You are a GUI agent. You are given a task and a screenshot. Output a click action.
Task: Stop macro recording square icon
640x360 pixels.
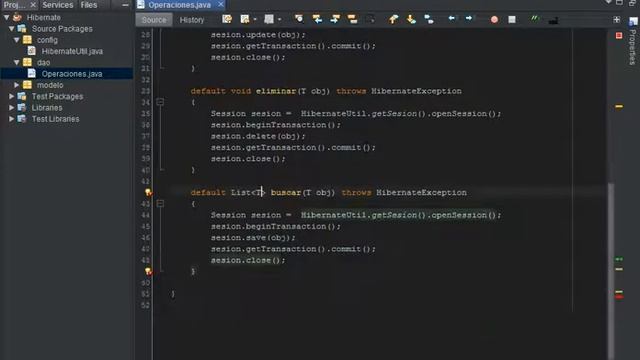tap(511, 19)
